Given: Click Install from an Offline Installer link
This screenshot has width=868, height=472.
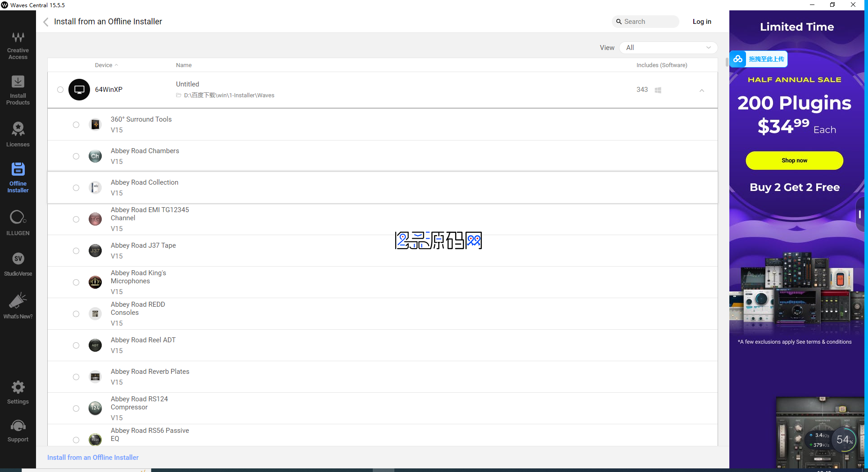Looking at the screenshot, I should (93, 458).
